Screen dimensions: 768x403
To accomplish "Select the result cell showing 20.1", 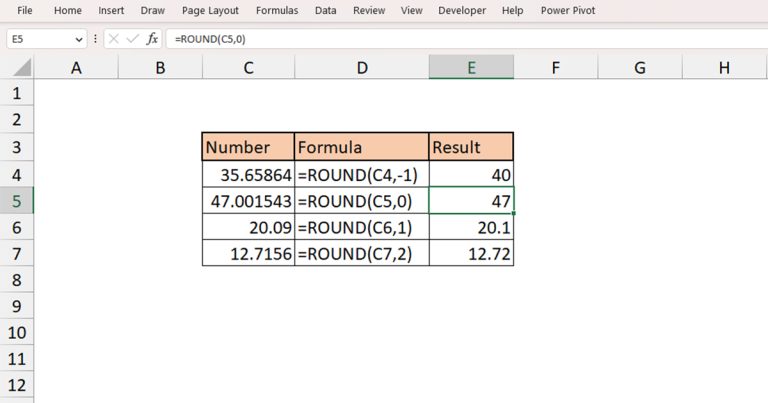I will pos(471,227).
